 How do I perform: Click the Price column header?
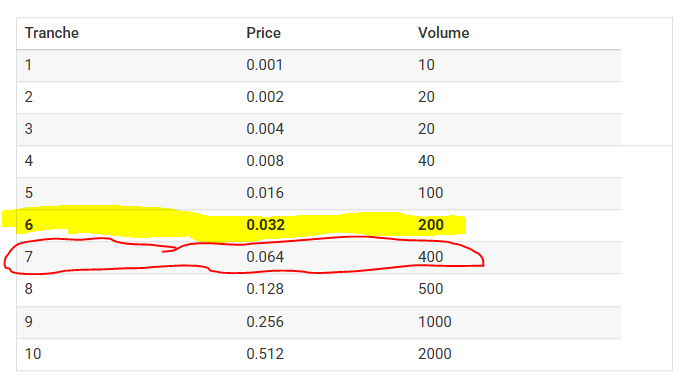(x=263, y=33)
